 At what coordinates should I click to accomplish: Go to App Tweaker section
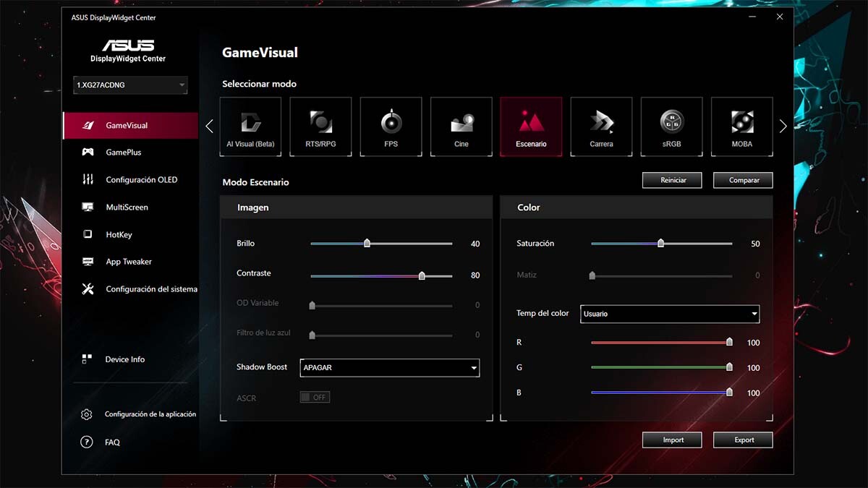tap(130, 262)
